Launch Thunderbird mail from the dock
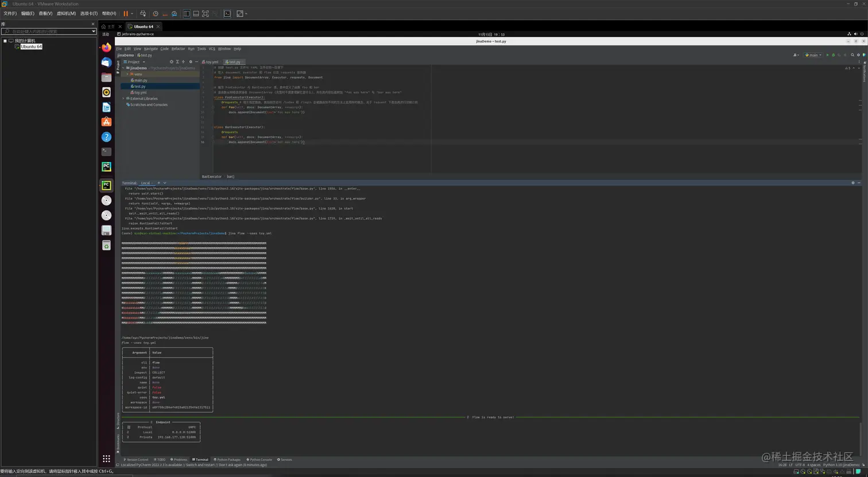This screenshot has width=868, height=477. click(106, 63)
